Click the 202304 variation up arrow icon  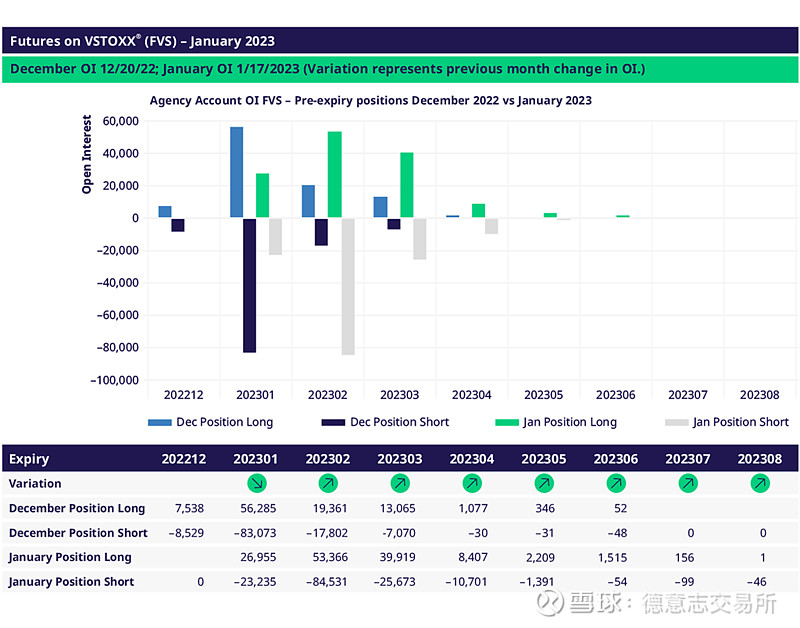pos(472,484)
